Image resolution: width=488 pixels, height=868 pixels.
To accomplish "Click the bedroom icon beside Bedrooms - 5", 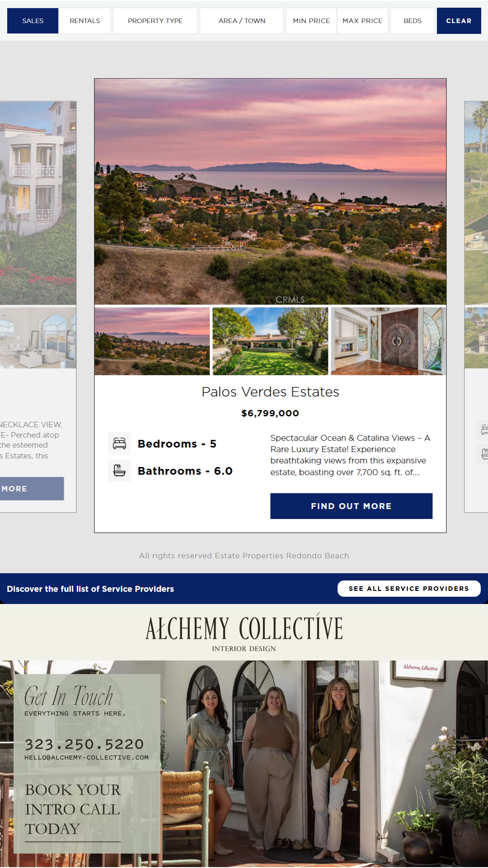I will click(x=119, y=443).
